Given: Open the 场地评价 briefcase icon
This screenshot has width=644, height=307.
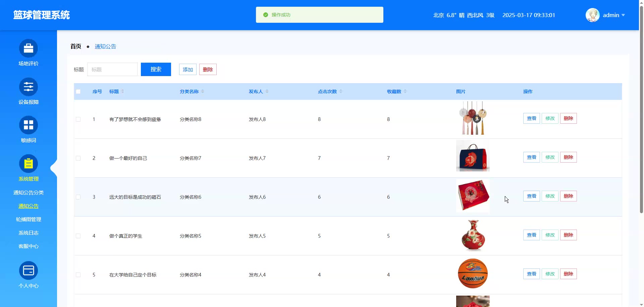Looking at the screenshot, I should point(29,48).
